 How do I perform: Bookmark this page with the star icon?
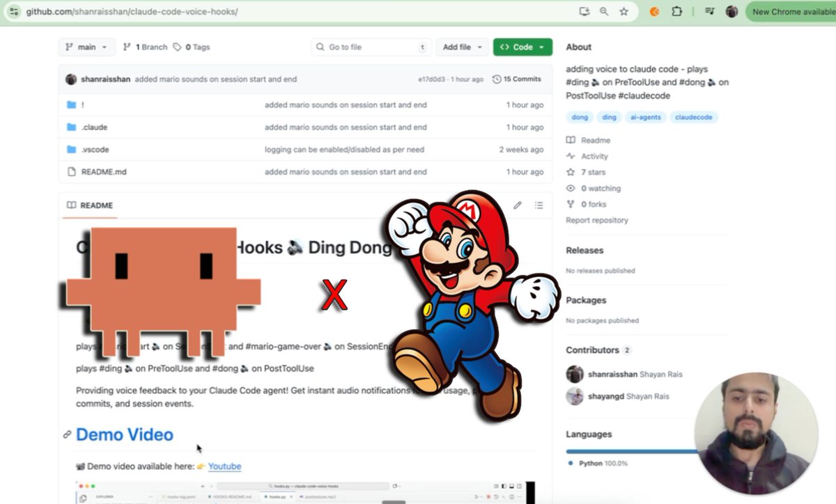624,11
